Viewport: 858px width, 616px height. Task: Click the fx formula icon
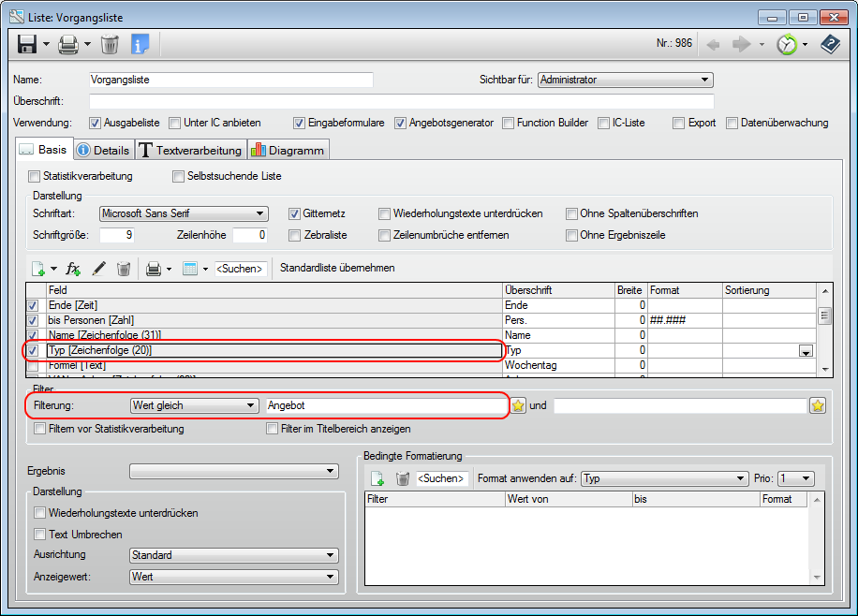[73, 269]
